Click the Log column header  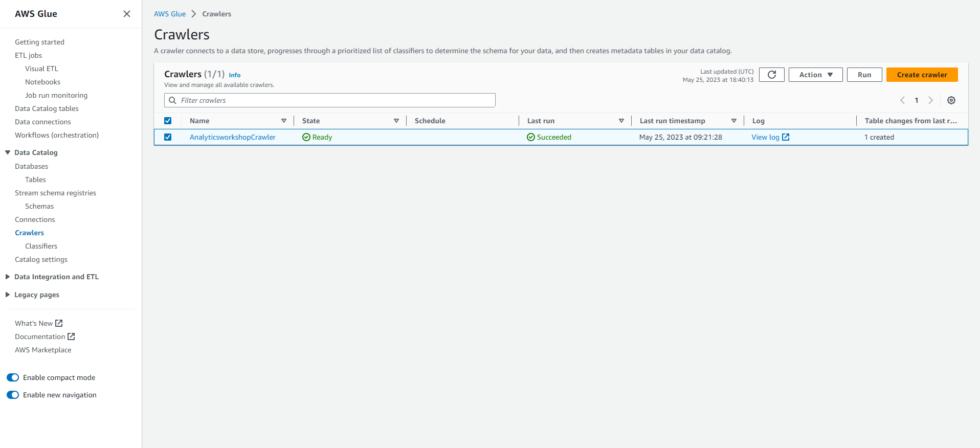point(759,121)
